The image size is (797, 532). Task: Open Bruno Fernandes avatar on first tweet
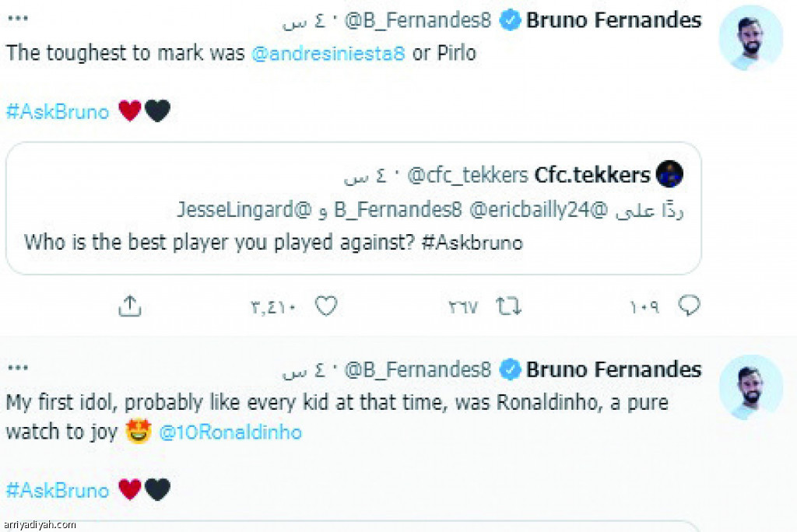tap(751, 38)
